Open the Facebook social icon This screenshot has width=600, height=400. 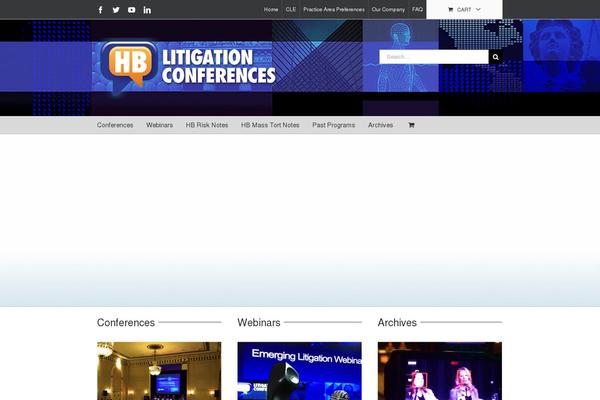click(x=101, y=10)
